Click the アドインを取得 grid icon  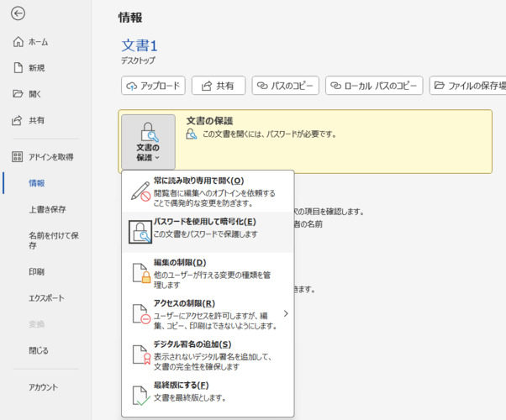click(18, 157)
